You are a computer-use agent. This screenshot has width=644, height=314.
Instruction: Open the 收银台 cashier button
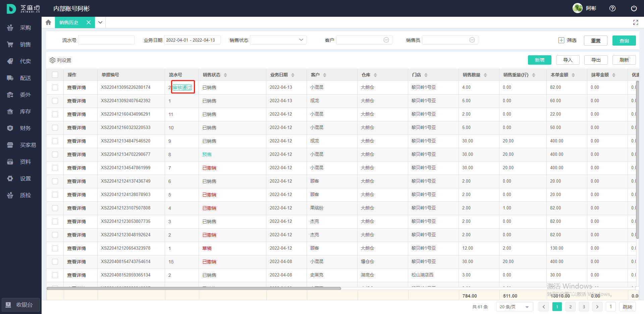[x=21, y=305]
